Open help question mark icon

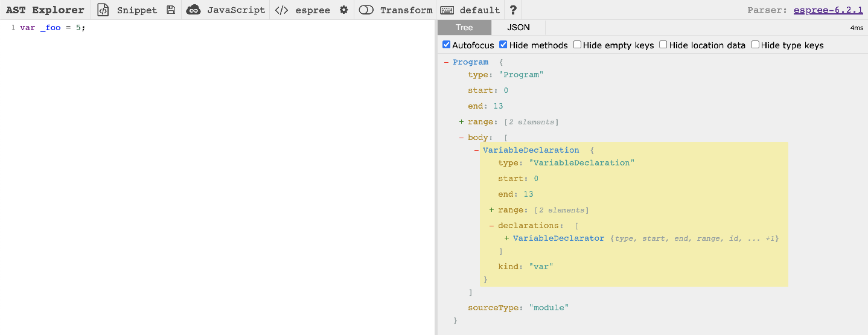513,10
